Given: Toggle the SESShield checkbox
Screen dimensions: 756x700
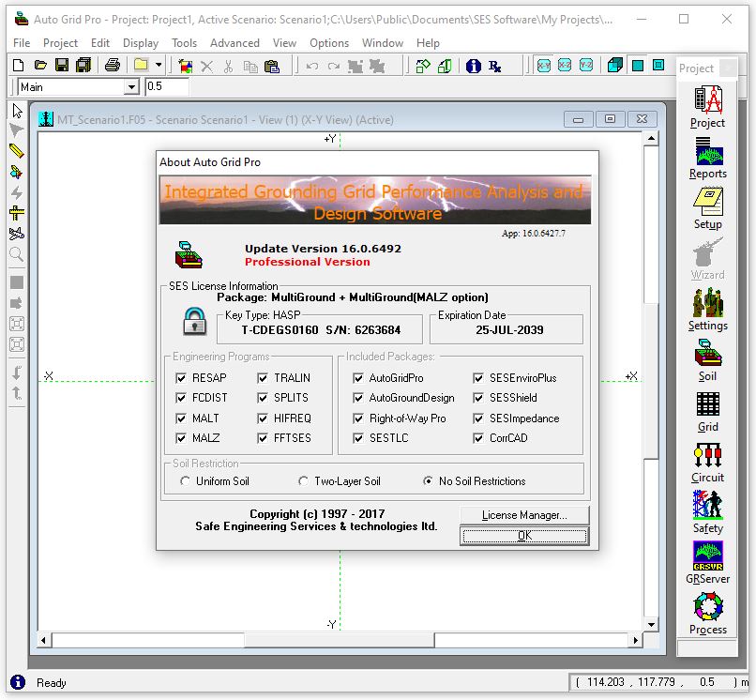Looking at the screenshot, I should [x=478, y=398].
